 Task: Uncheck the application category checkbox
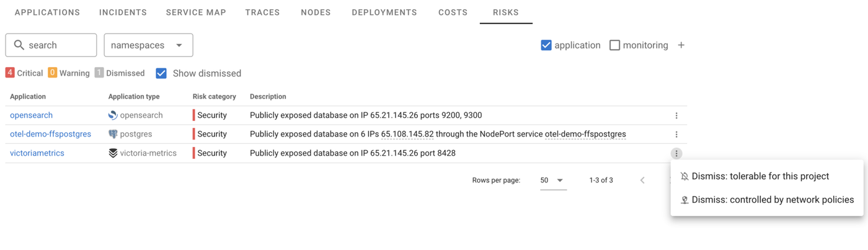546,45
